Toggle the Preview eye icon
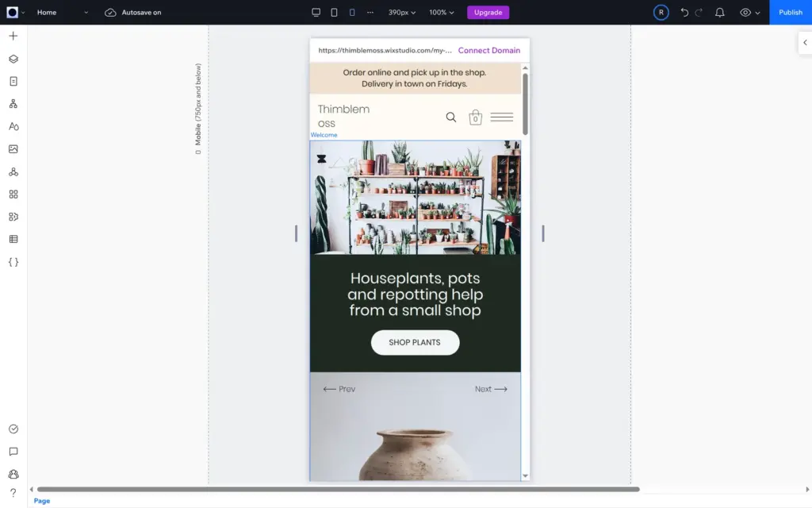 (x=745, y=13)
